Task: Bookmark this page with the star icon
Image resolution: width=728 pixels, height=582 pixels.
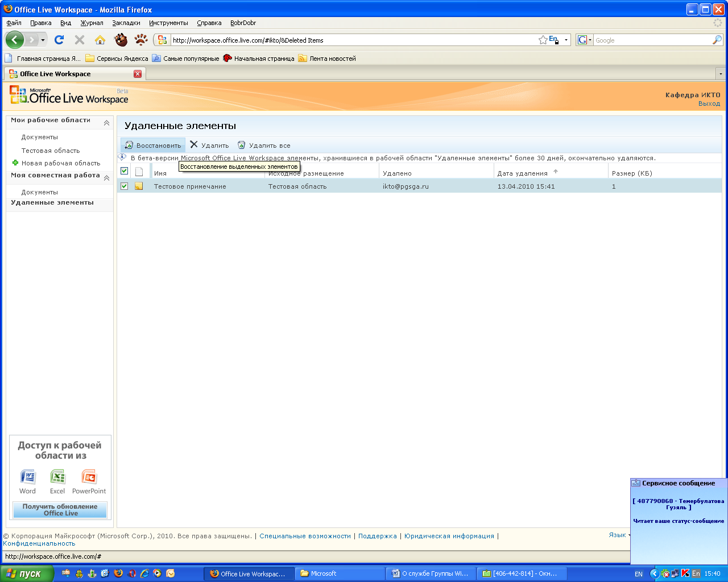Action: [543, 40]
